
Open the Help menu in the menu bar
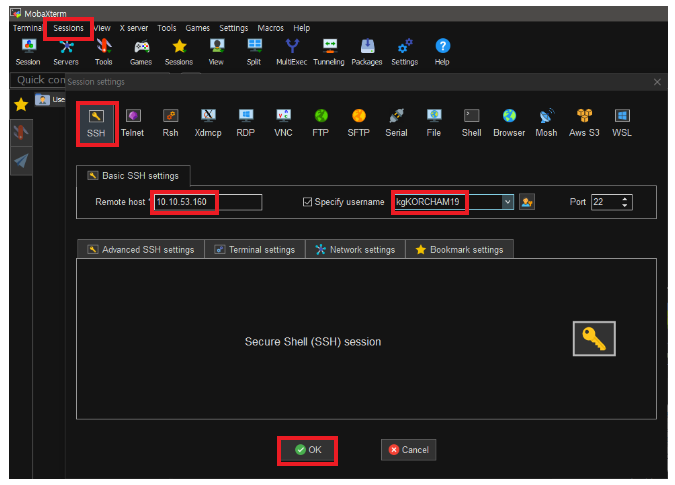pyautogui.click(x=302, y=28)
